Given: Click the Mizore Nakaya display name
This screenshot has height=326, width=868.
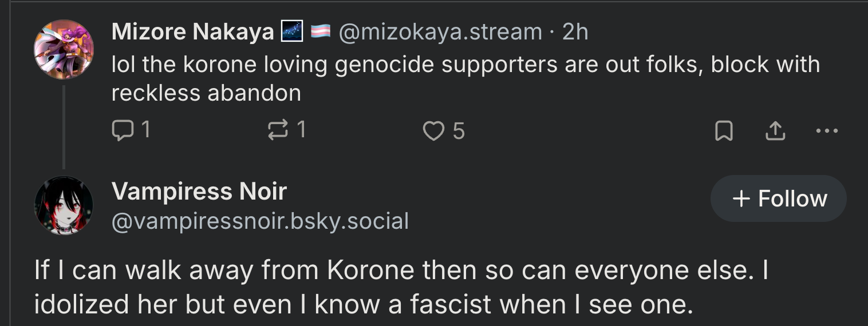Looking at the screenshot, I should coord(192,32).
